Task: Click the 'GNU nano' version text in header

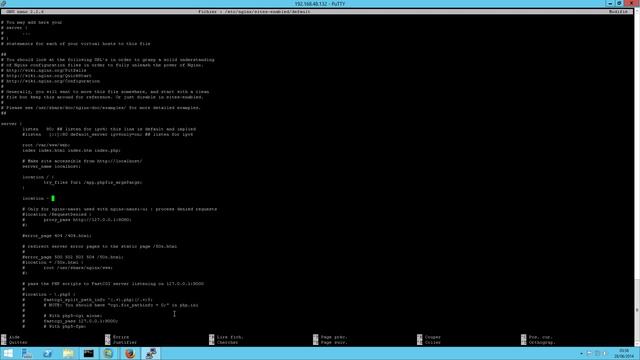Action: [25, 12]
